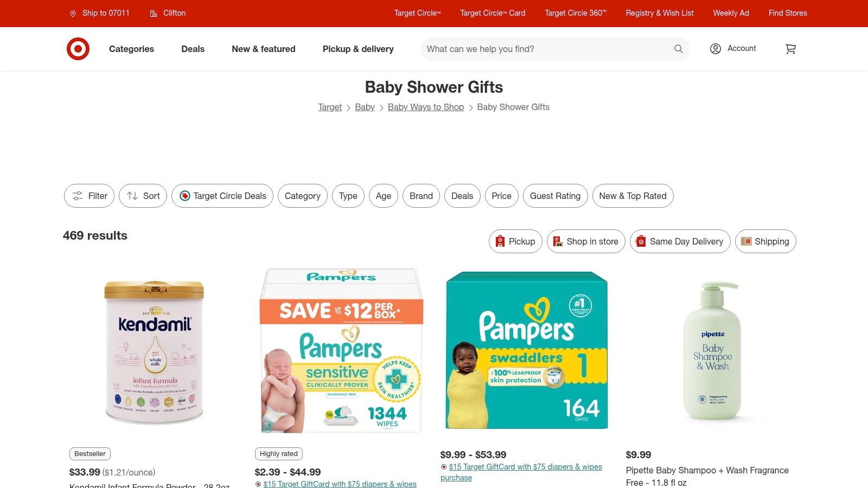Open the Weekly Ad link
This screenshot has height=488, width=868.
pyautogui.click(x=731, y=13)
